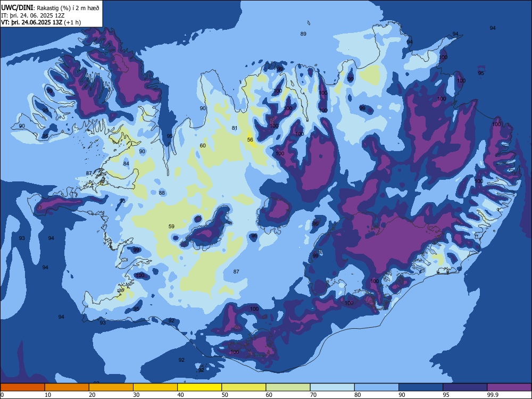
Task: Click the 'VT: þri. 24.06.2025 13Z' line
Action: click(31, 22)
